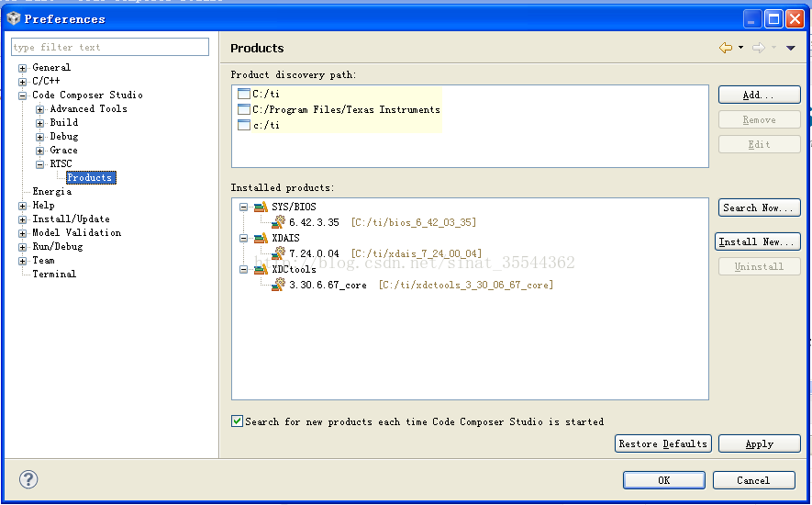This screenshot has height=505, width=812.
Task: Select the RTSC tree label
Action: point(61,163)
